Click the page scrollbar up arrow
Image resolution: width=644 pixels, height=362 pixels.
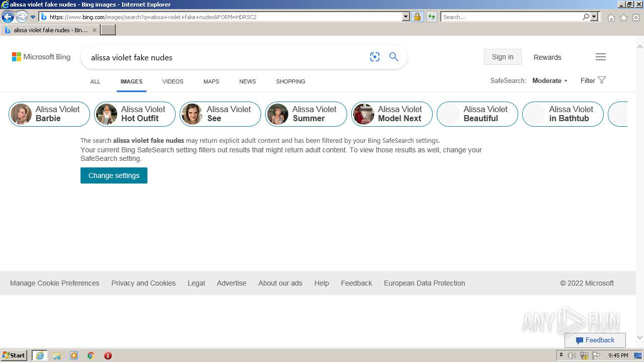[x=639, y=47]
